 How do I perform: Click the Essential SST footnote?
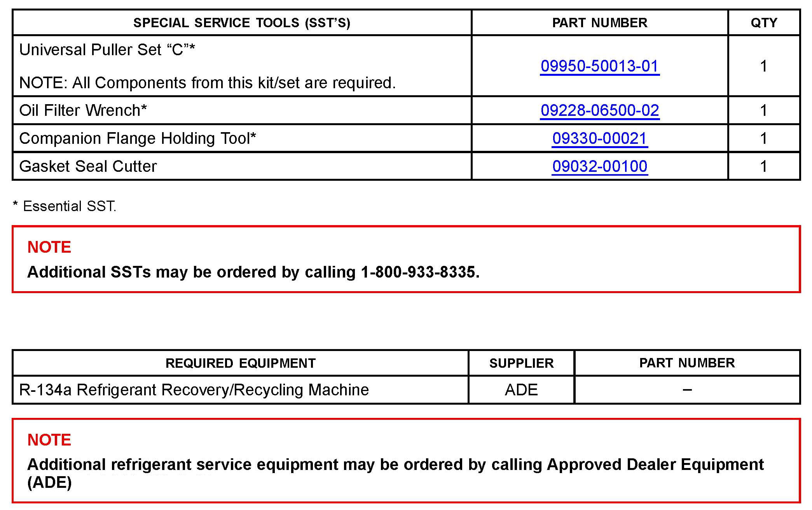[x=65, y=206]
